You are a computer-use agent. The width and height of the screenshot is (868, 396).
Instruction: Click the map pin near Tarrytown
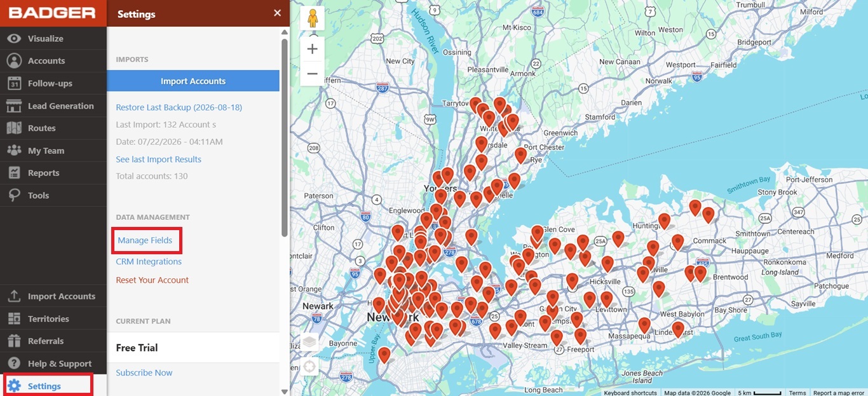click(x=476, y=106)
